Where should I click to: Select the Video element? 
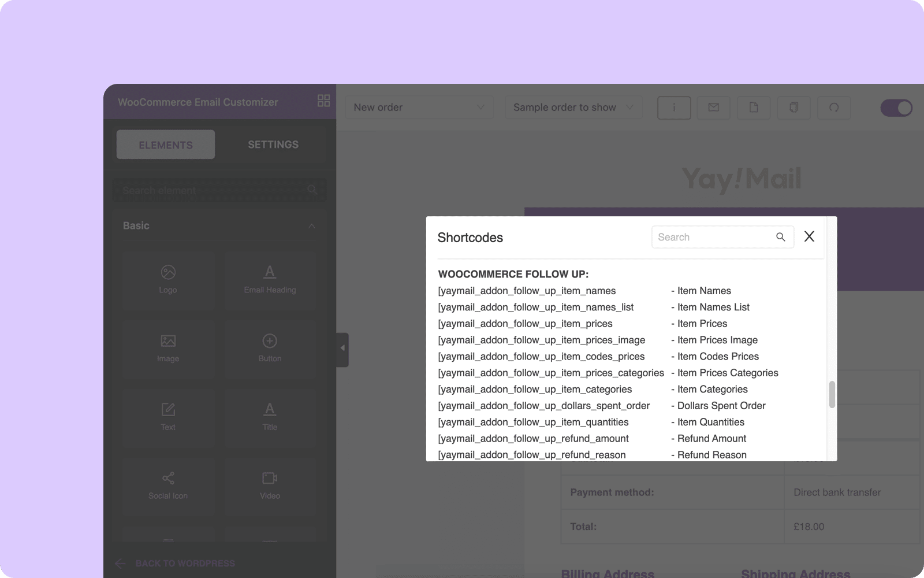tap(270, 486)
